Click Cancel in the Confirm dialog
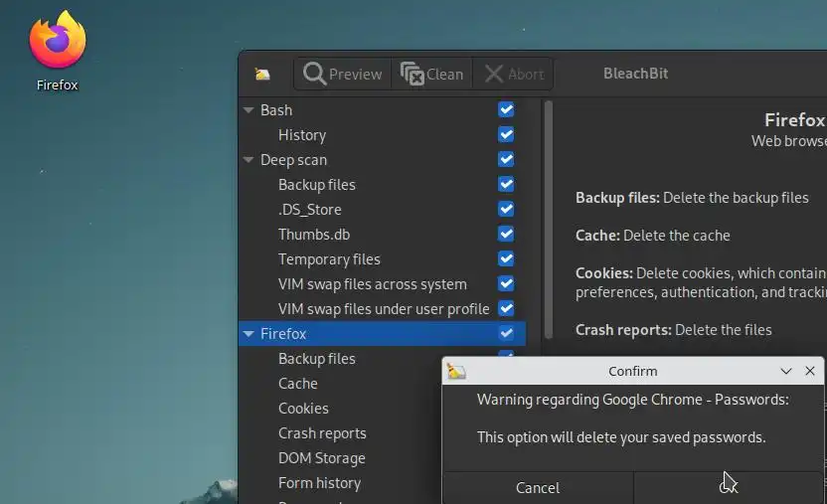 (538, 488)
